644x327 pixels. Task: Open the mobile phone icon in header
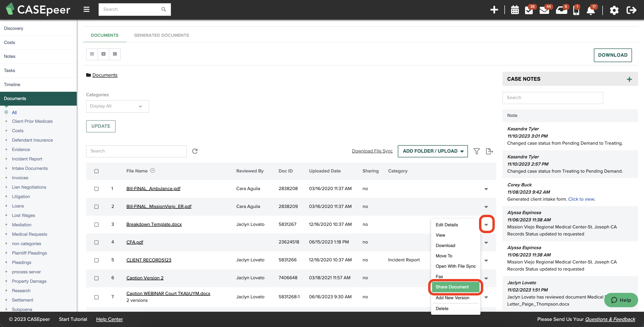[x=576, y=11]
